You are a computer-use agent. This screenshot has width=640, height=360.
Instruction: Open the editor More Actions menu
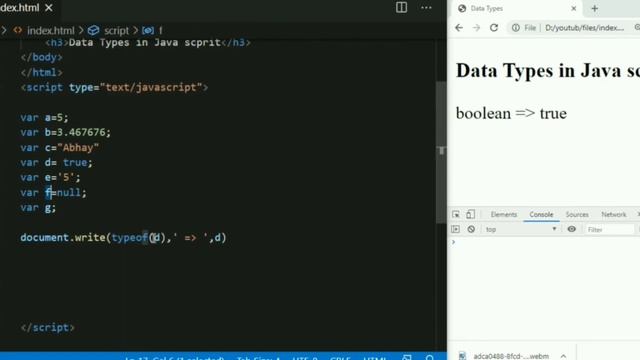pyautogui.click(x=426, y=7)
